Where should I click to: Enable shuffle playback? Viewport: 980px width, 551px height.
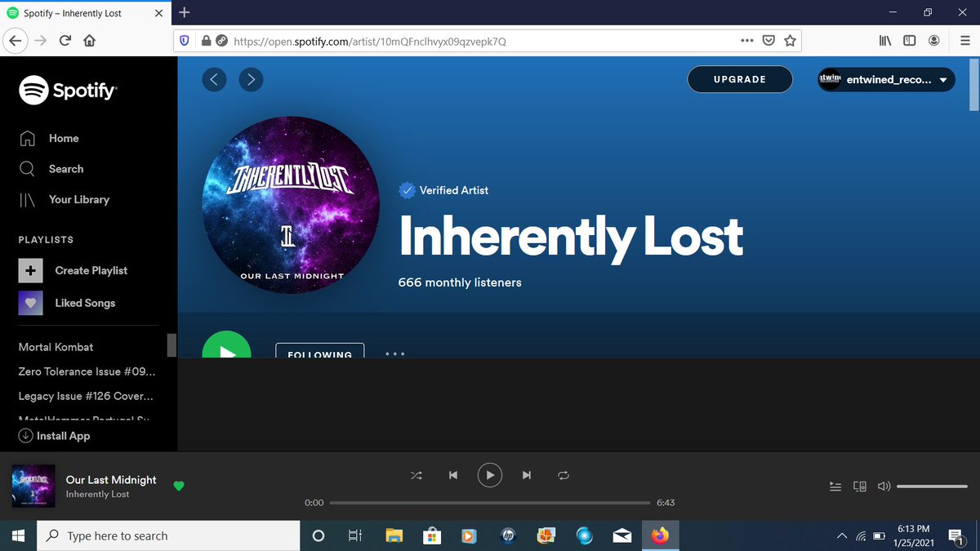pos(416,474)
